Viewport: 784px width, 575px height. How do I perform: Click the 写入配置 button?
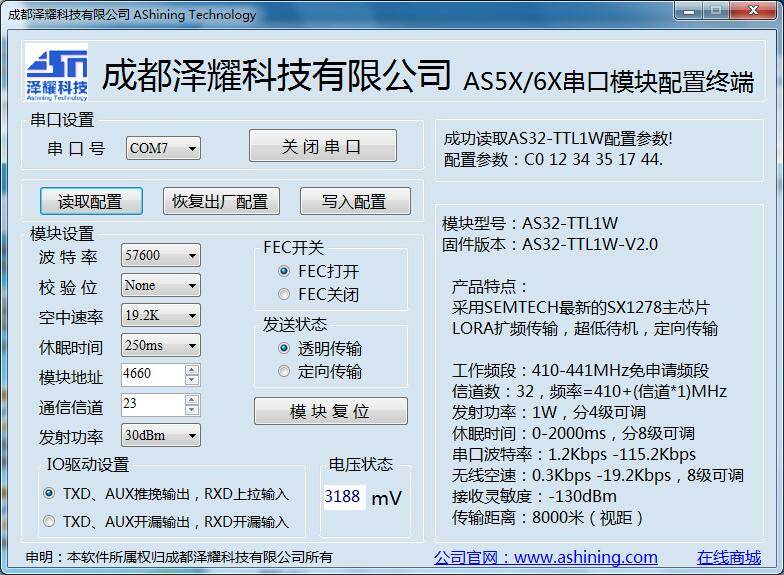355,201
